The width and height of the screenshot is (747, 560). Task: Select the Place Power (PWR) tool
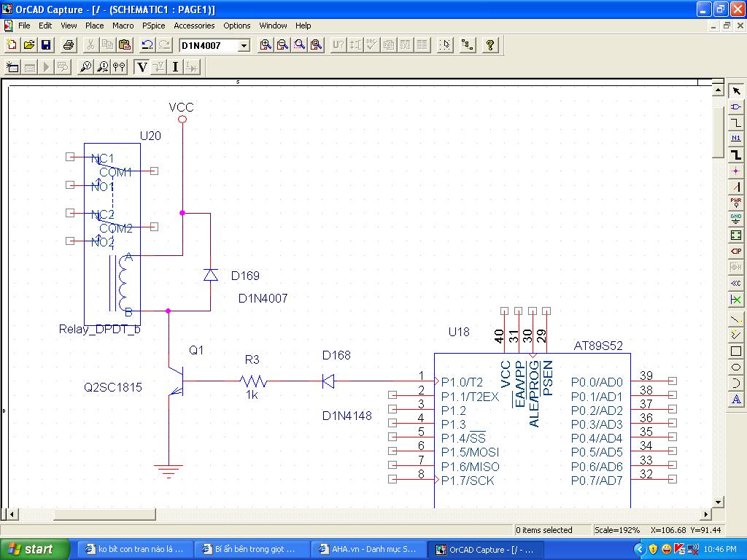point(736,203)
